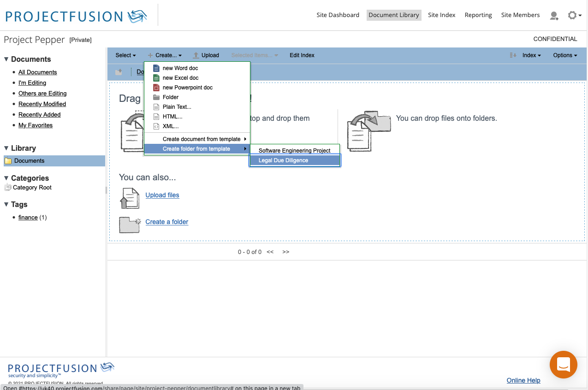Click the orange chat support bubble
Viewport: 588px width, 390px height.
pyautogui.click(x=563, y=365)
